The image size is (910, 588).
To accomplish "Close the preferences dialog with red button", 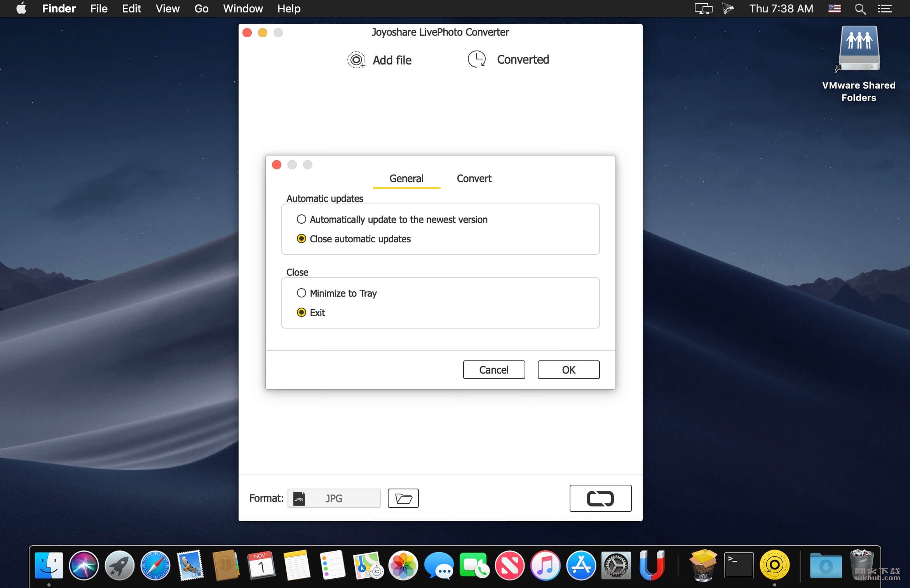I will pos(277,165).
